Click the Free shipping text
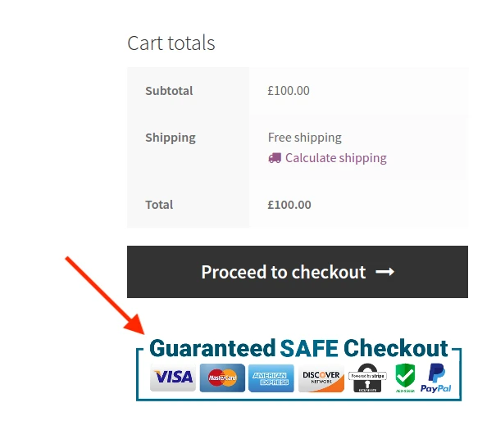The height and width of the screenshot is (448, 496). point(305,138)
